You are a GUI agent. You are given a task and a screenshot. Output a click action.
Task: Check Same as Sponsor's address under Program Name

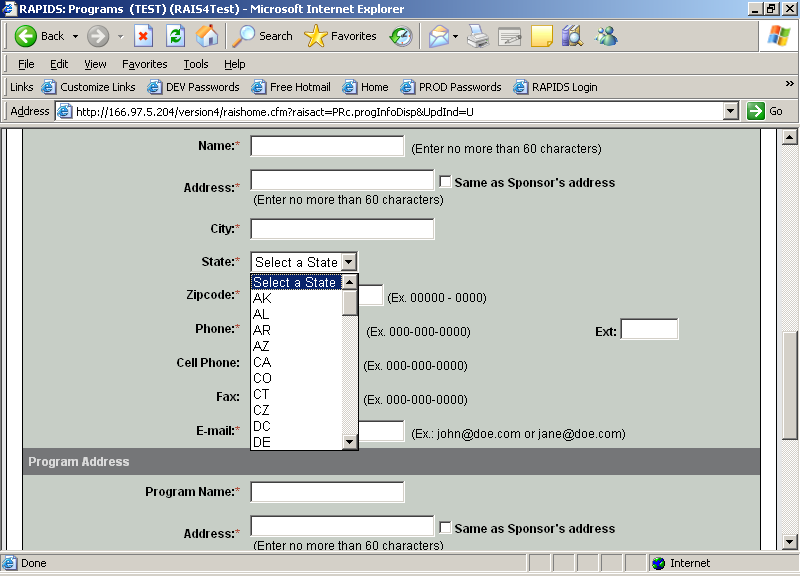tap(446, 528)
